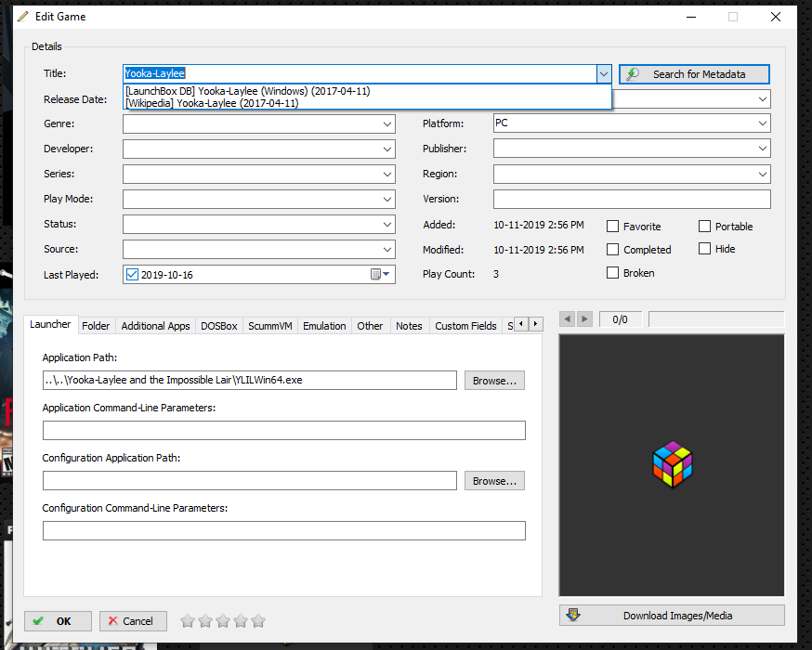This screenshot has height=650, width=812.
Task: Show next image with right arrow
Action: click(584, 318)
